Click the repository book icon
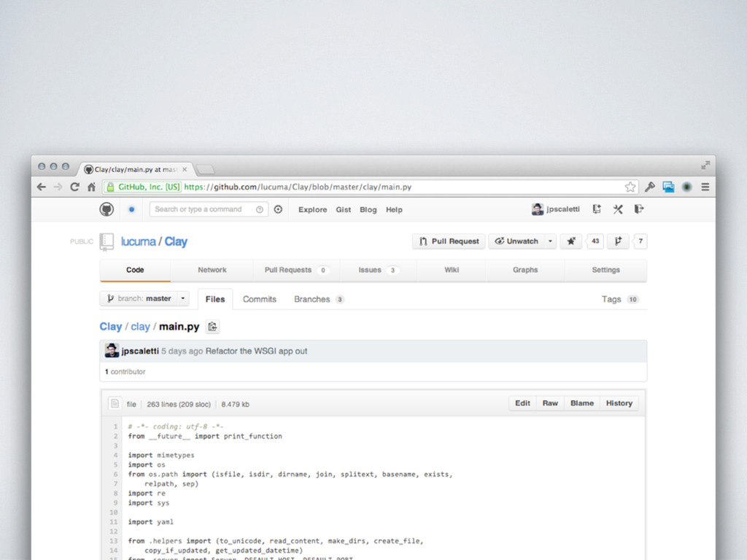 pyautogui.click(x=107, y=241)
